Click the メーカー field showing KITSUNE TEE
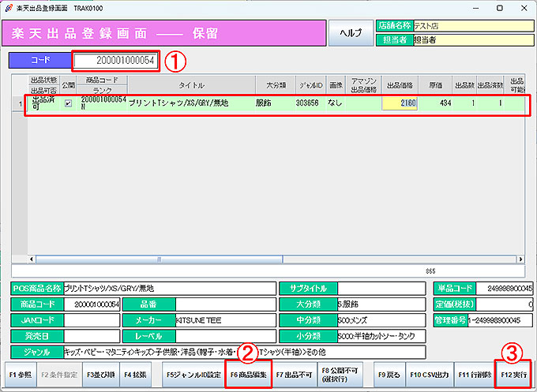The width and height of the screenshot is (537, 392). click(226, 320)
